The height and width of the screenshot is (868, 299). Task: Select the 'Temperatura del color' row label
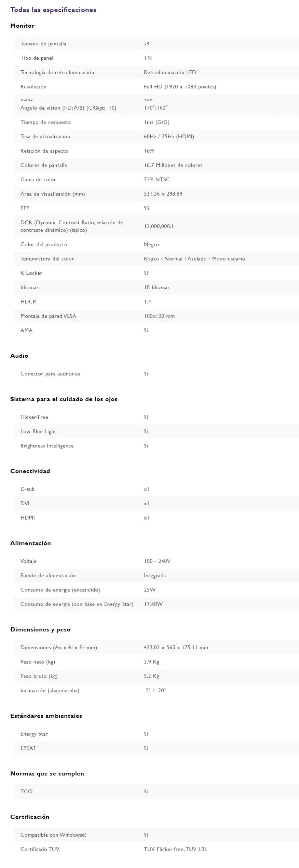click(x=47, y=259)
